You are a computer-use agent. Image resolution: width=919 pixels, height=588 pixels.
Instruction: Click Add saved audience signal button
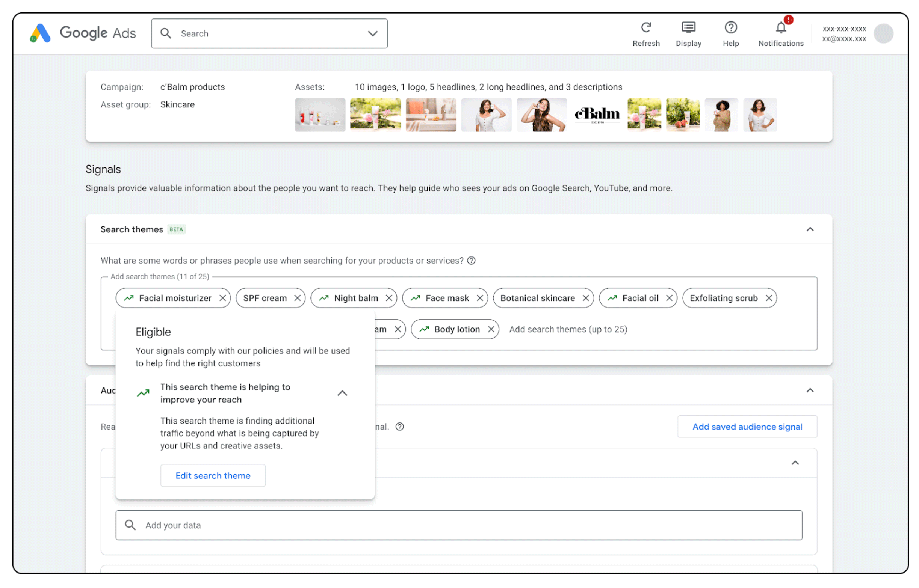point(747,427)
